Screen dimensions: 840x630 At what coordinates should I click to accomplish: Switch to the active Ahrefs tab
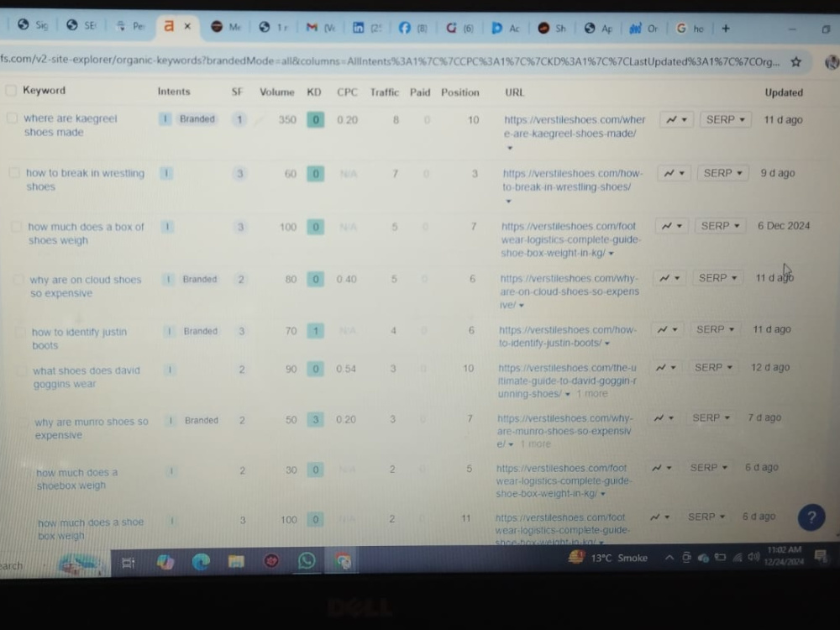tap(170, 26)
